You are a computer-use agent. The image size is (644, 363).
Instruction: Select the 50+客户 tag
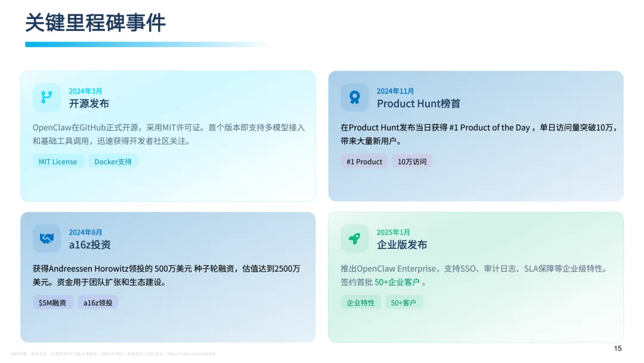tap(403, 303)
